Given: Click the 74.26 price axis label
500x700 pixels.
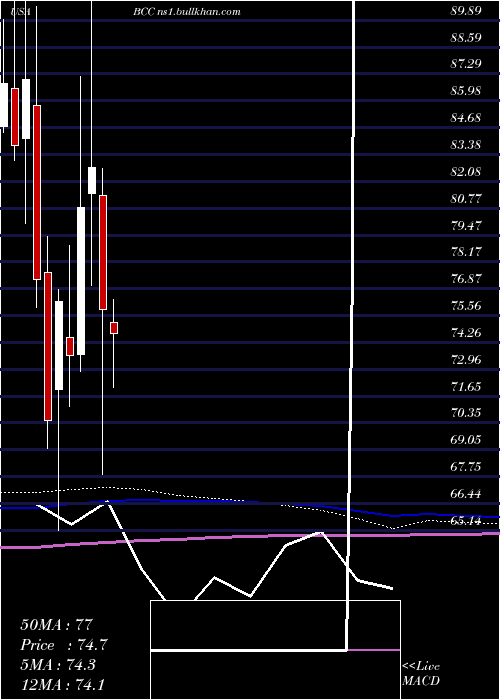Looking at the screenshot, I should coord(466,333).
